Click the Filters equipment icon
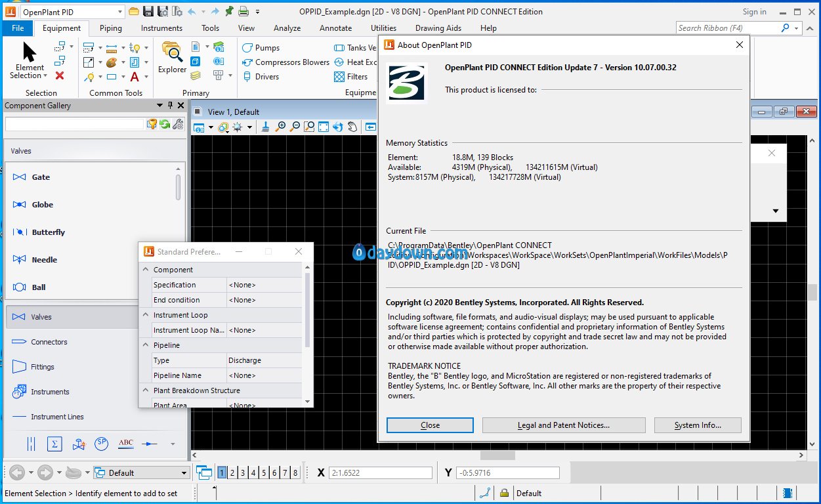This screenshot has width=821, height=504. pos(339,77)
